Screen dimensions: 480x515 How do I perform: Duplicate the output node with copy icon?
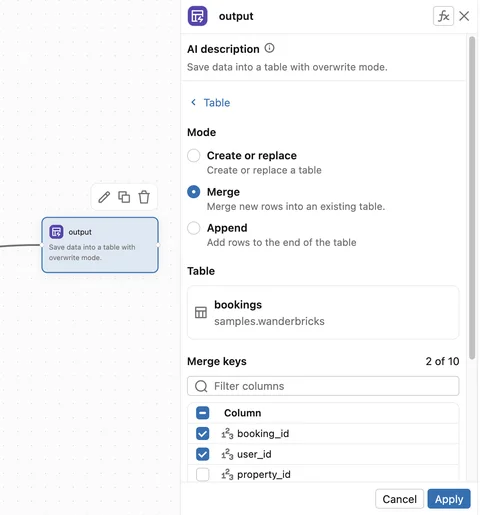pyautogui.click(x=124, y=197)
